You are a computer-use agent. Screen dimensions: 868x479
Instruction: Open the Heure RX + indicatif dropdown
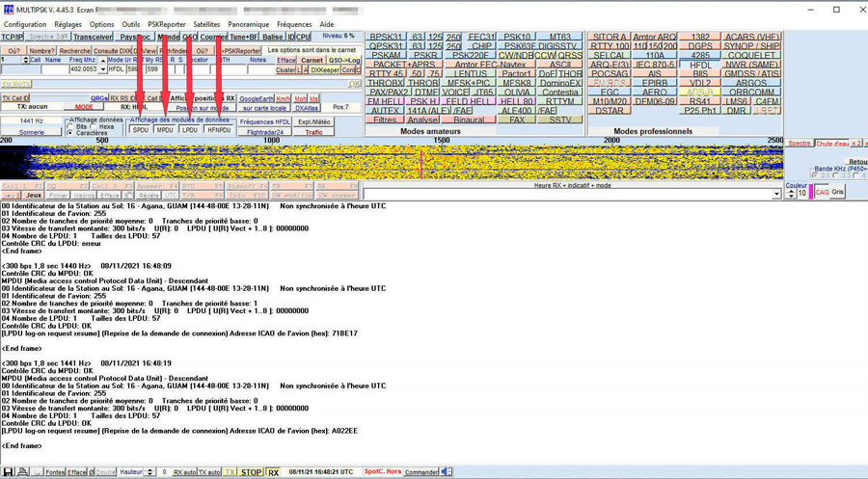[x=776, y=194]
